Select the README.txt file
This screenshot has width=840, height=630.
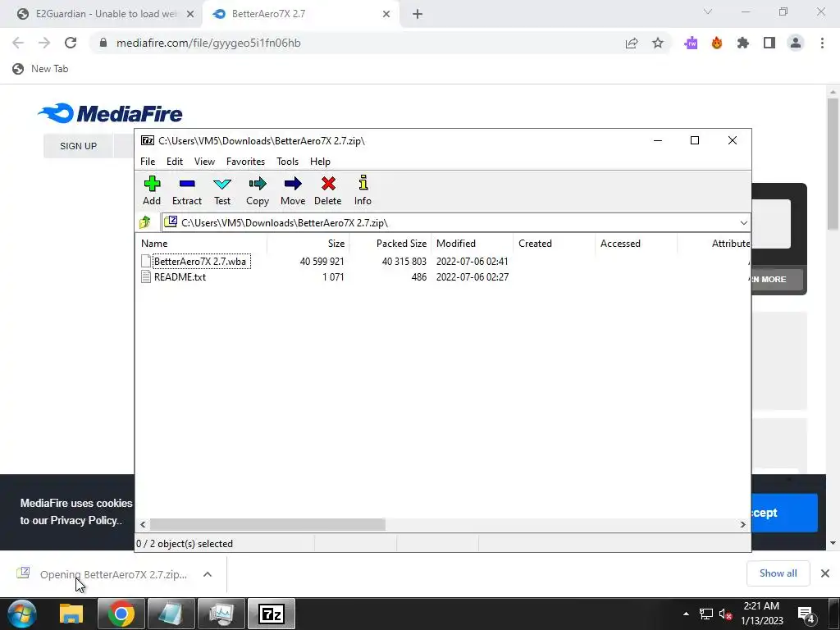[180, 277]
